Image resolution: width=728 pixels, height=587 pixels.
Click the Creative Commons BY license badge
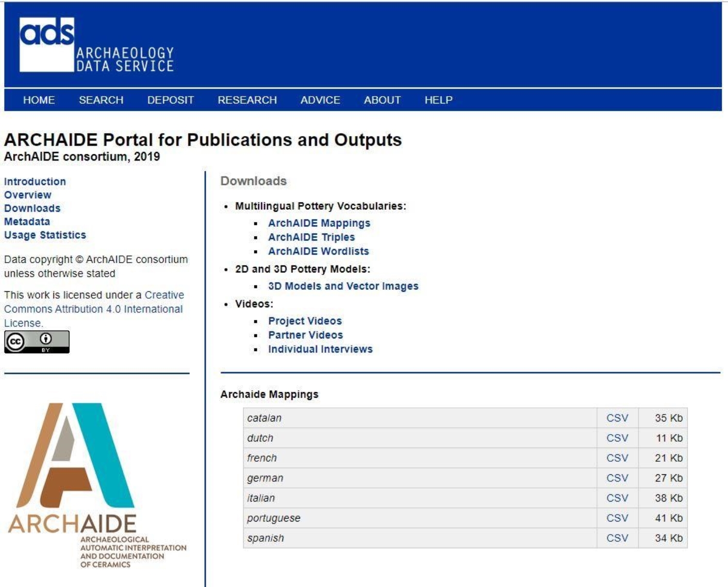37,342
